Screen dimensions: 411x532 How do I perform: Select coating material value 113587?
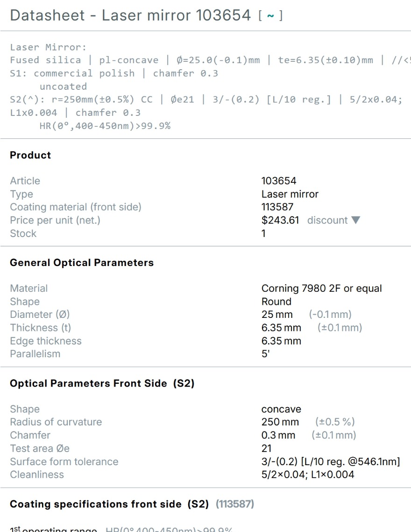click(x=277, y=207)
